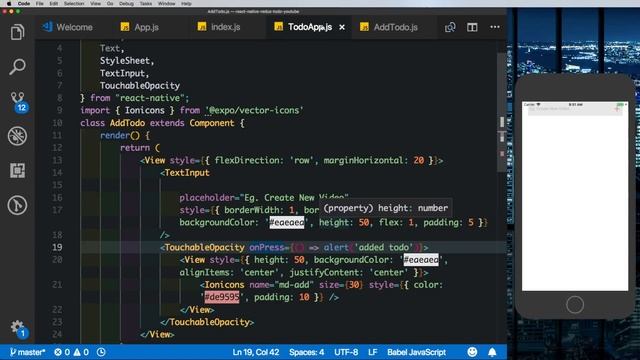Viewport: 640px width, 360px height.
Task: Open Source Control with 12 changes
Action: pos(18,102)
